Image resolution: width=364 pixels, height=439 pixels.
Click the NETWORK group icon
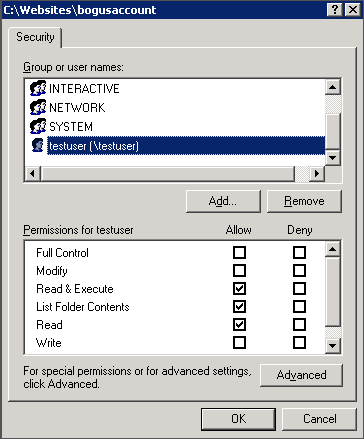click(38, 107)
